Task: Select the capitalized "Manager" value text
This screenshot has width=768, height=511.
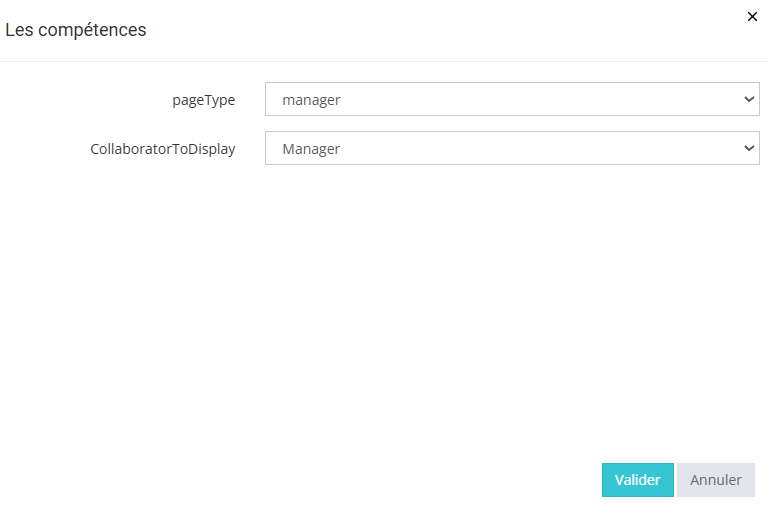Action: point(311,149)
